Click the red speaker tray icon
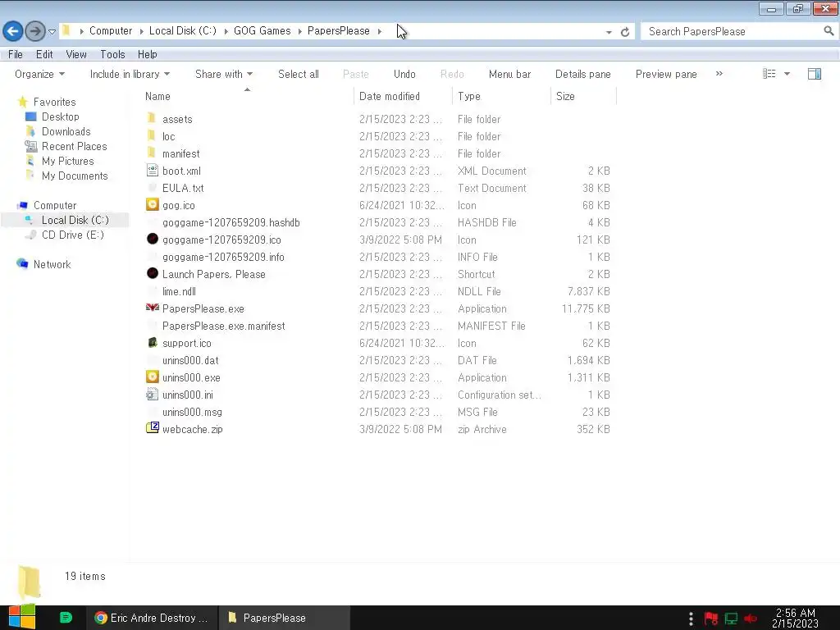The height and width of the screenshot is (630, 840). (x=751, y=619)
